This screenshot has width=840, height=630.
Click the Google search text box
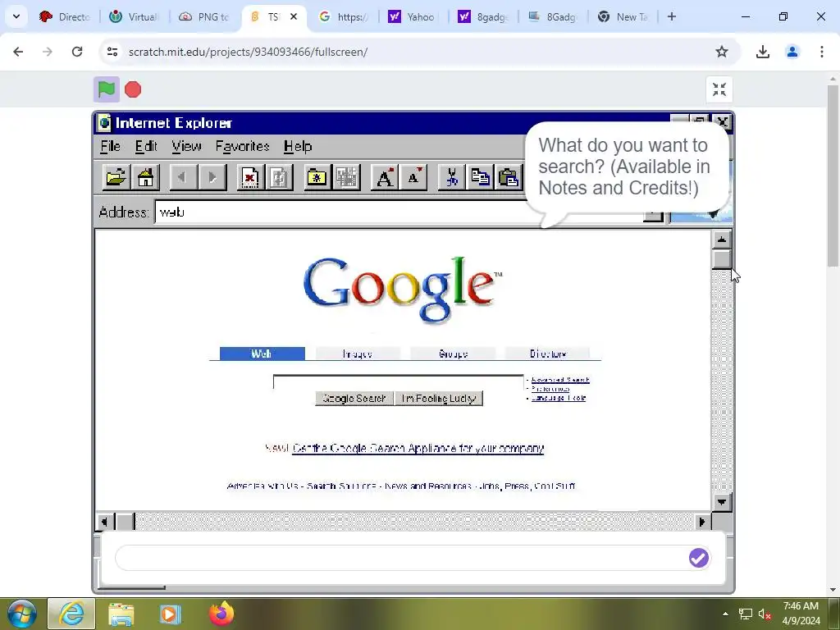click(x=398, y=382)
